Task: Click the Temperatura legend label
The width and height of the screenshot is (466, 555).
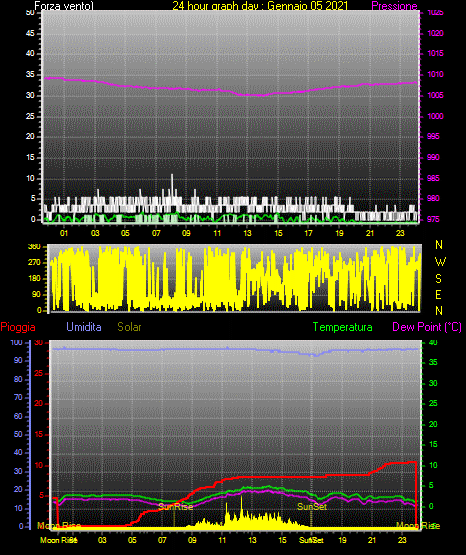Action: coord(343,327)
